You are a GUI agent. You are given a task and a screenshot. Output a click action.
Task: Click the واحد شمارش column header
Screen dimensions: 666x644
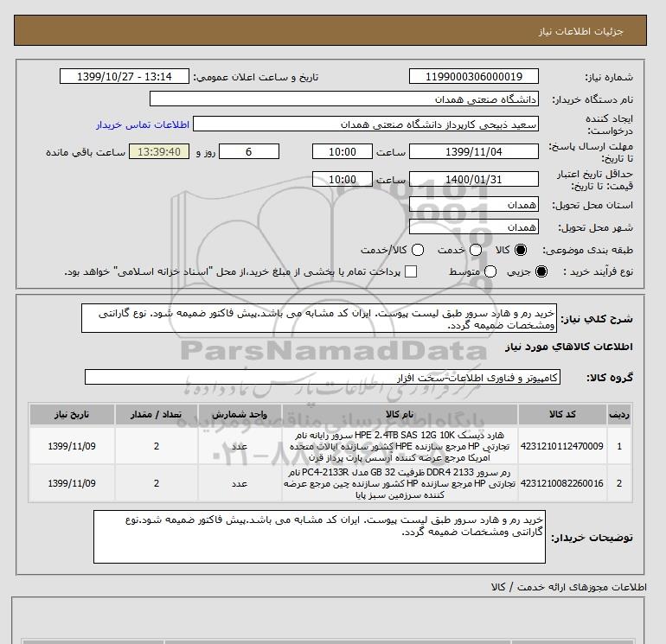(240, 415)
